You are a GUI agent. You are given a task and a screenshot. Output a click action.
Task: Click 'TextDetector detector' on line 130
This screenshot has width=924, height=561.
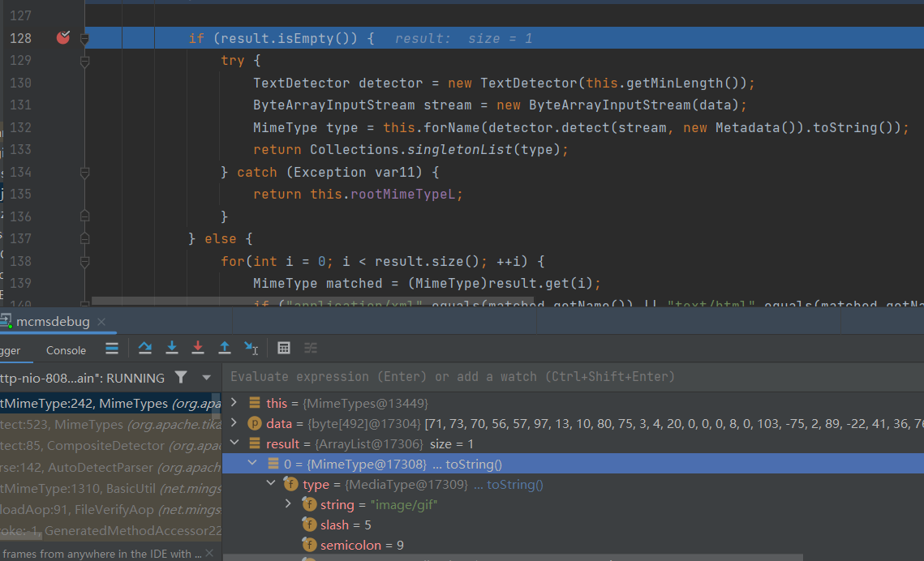337,83
